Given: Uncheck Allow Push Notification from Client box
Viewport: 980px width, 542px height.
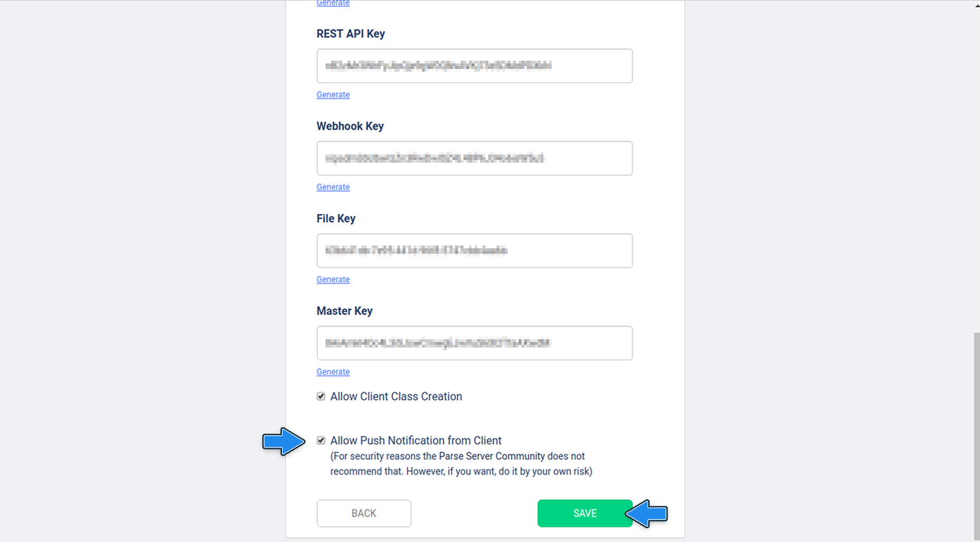Looking at the screenshot, I should click(321, 441).
